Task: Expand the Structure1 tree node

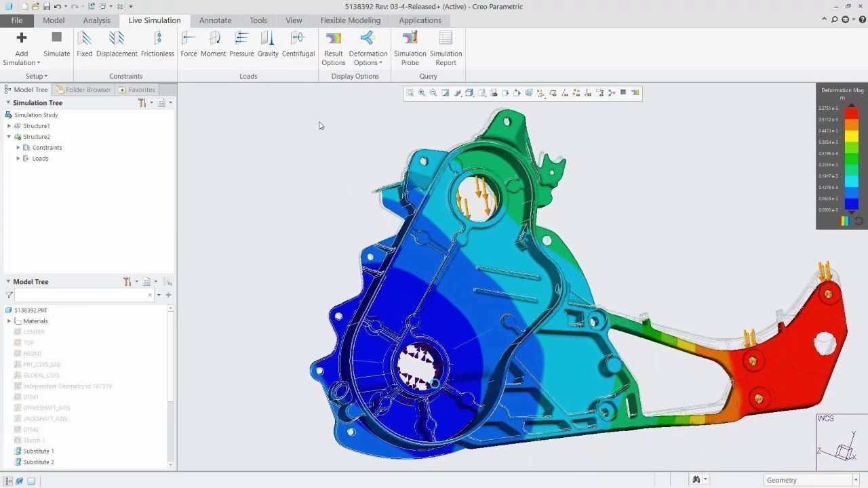Action: (x=9, y=126)
